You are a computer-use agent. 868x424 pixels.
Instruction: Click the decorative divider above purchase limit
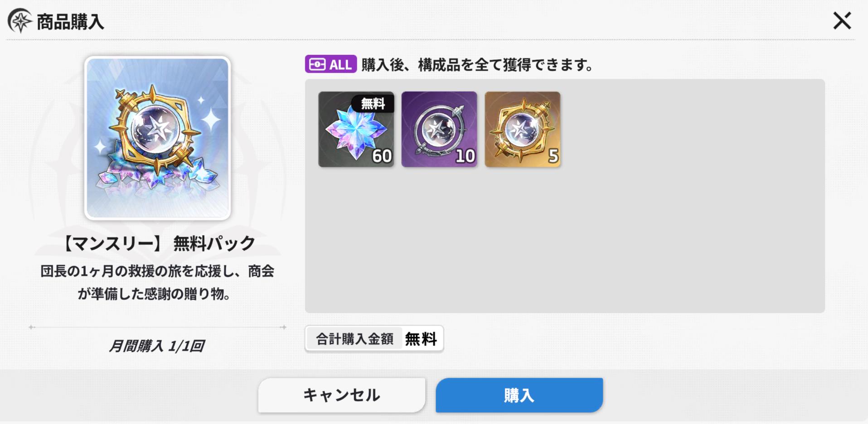tap(157, 327)
